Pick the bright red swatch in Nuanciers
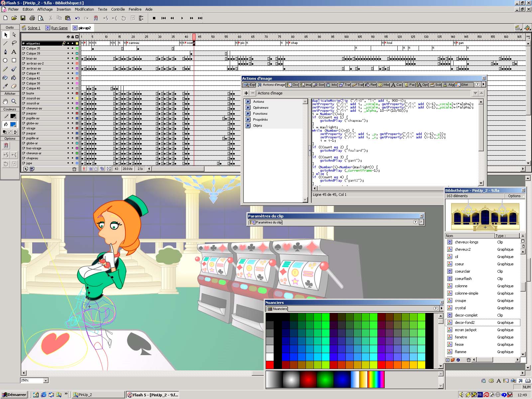The width and height of the screenshot is (532, 399). point(270,365)
